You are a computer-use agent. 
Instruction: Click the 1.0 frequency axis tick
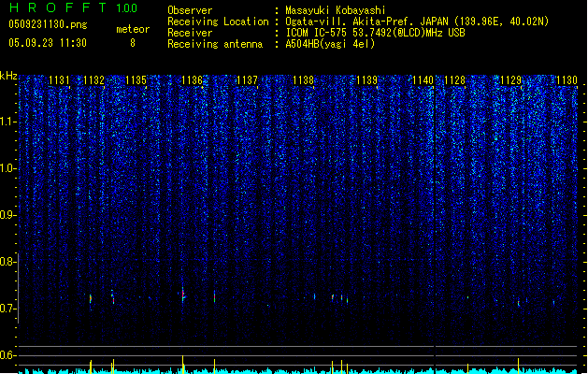click(8, 168)
